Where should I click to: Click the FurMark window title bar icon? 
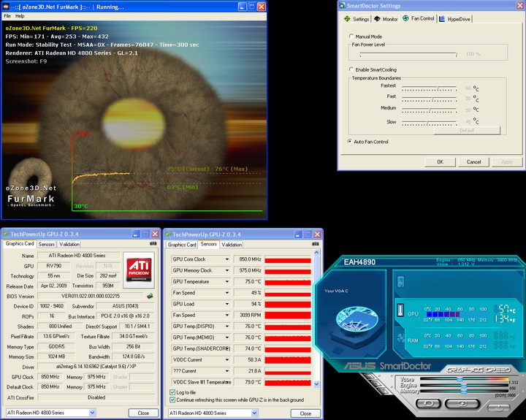[6, 7]
